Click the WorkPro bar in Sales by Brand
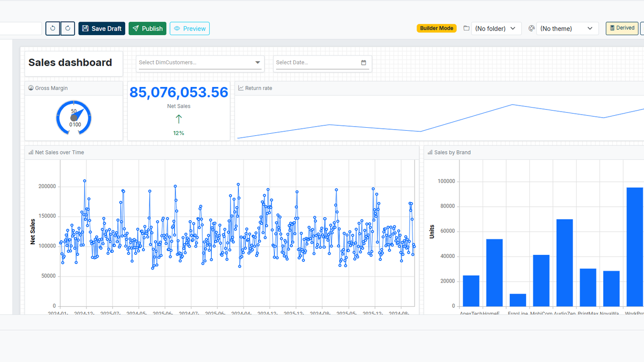The width and height of the screenshot is (644, 362). coord(634,247)
